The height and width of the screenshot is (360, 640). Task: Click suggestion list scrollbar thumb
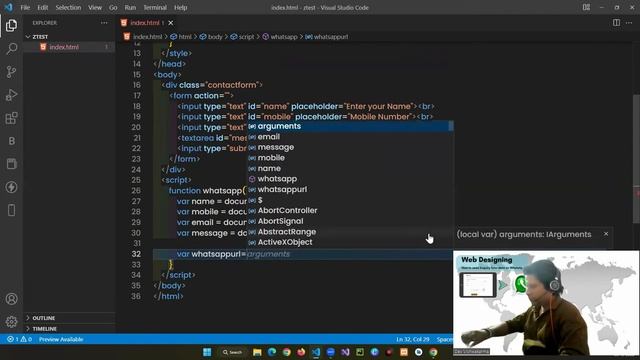(x=451, y=126)
